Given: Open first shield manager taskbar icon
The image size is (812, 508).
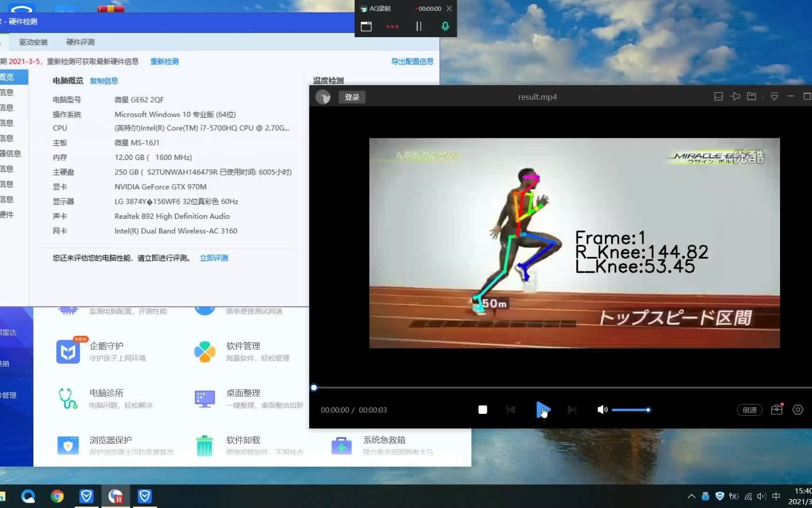Looking at the screenshot, I should point(86,496).
